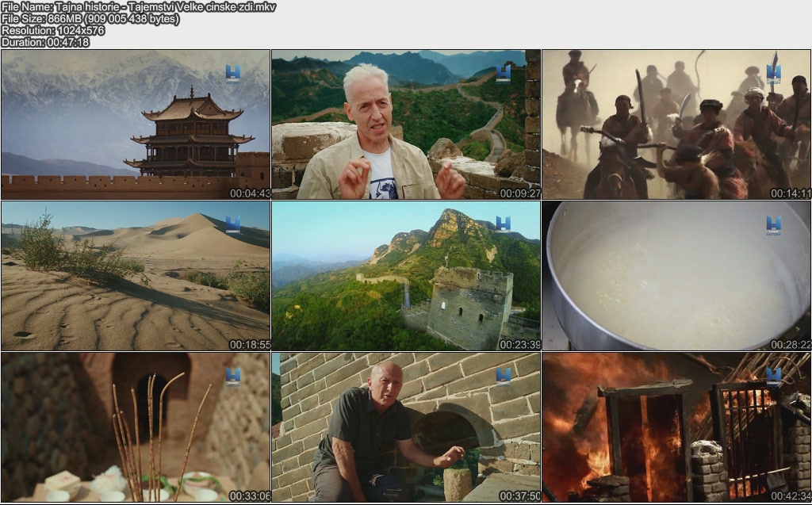Open the Great Wall watchtower thumbnail
Viewport: 812px width, 505px height.
(x=406, y=275)
